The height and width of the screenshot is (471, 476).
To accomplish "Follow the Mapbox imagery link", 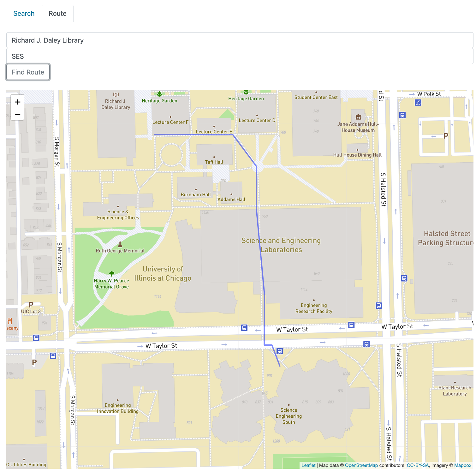I will tap(462, 465).
